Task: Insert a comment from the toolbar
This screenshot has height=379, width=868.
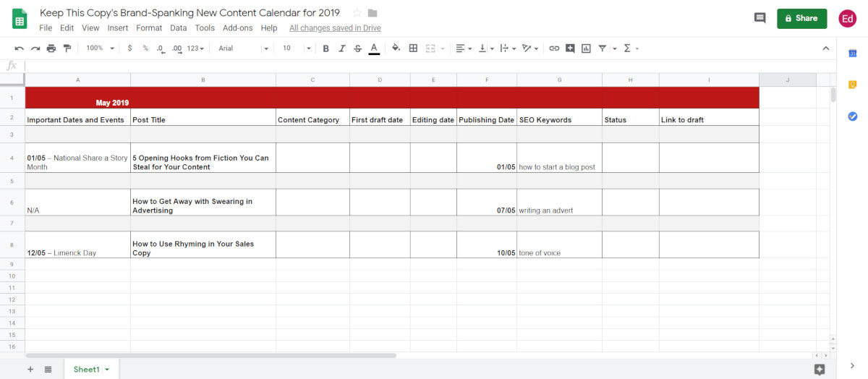Action: pyautogui.click(x=570, y=48)
